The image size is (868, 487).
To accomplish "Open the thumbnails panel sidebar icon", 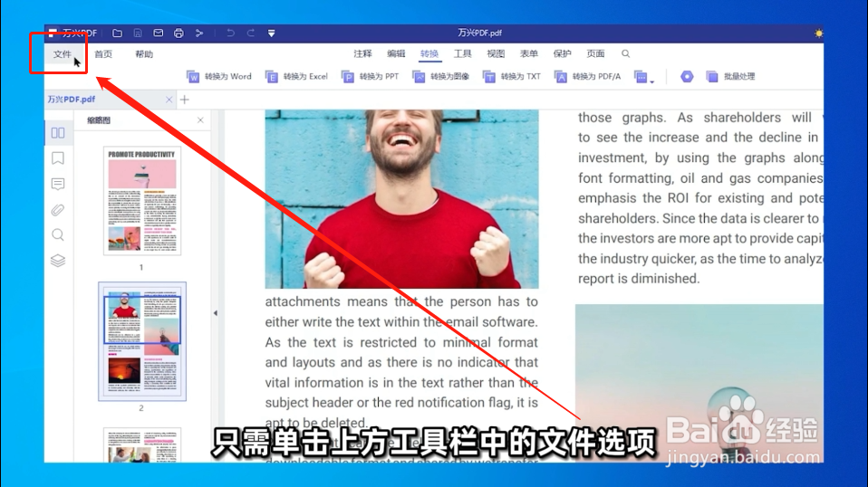I will tap(58, 133).
